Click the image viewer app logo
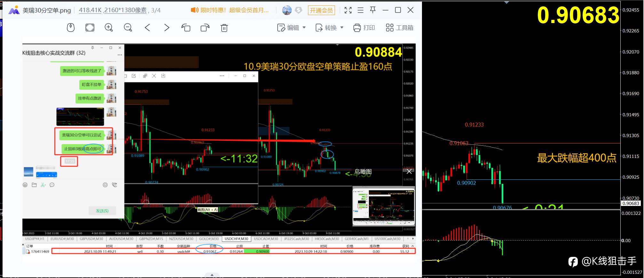Image resolution: width=644 pixels, height=278 pixels. pyautogui.click(x=14, y=10)
